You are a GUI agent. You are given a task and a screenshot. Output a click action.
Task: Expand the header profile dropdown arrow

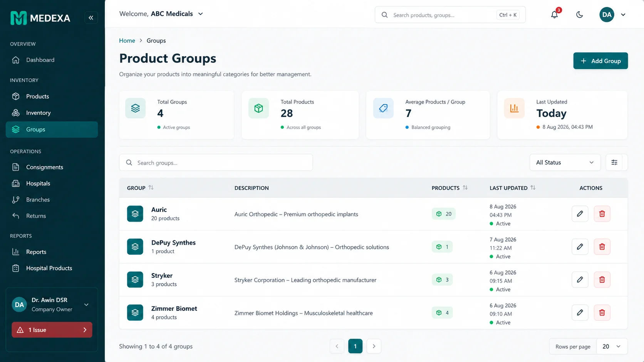coord(623,15)
